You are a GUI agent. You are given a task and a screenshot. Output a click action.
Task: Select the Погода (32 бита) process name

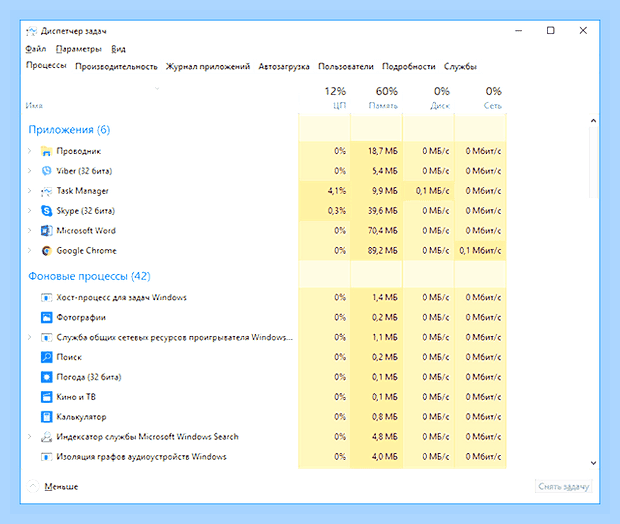tap(89, 377)
